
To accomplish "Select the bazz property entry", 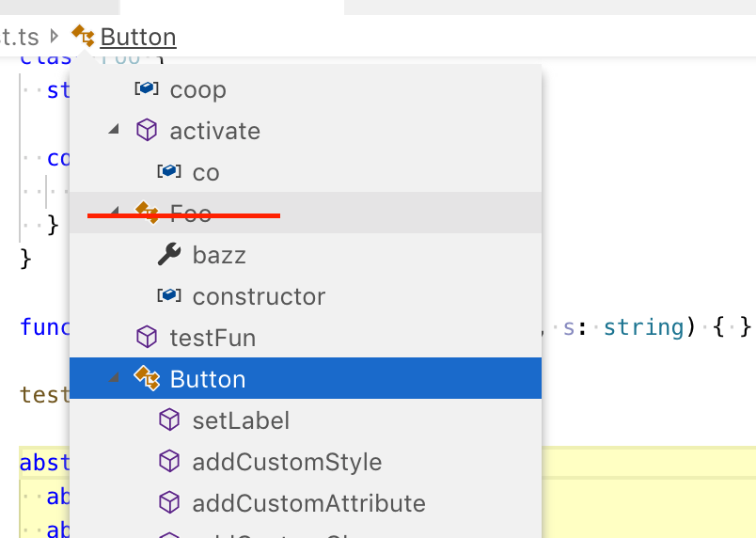I will 306,255.
